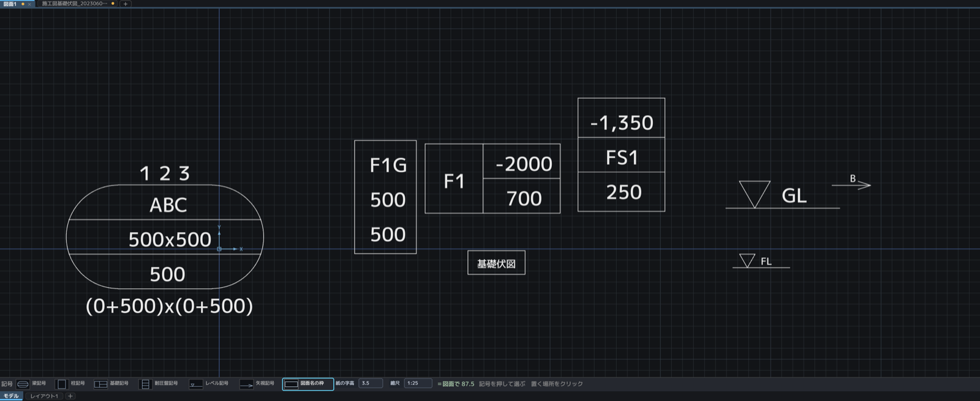Viewport: 980px width, 401px height.
Task: Click the FS1 label in slab symbol
Action: pyautogui.click(x=622, y=158)
